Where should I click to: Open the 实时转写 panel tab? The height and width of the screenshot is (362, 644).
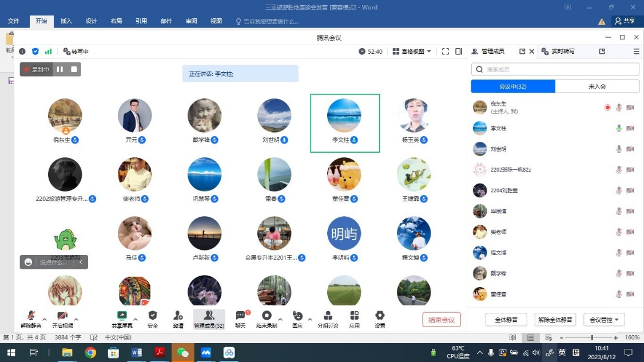(x=563, y=51)
